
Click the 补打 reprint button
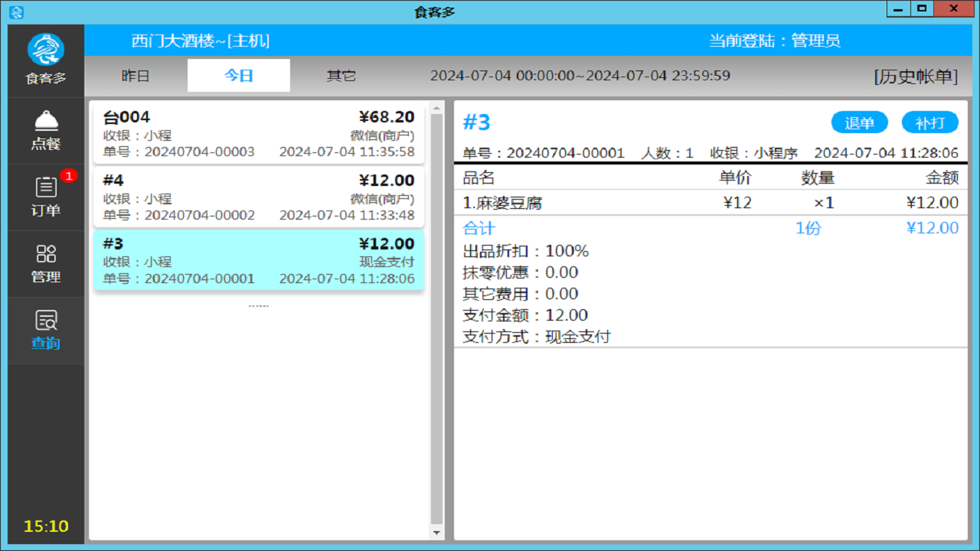930,122
